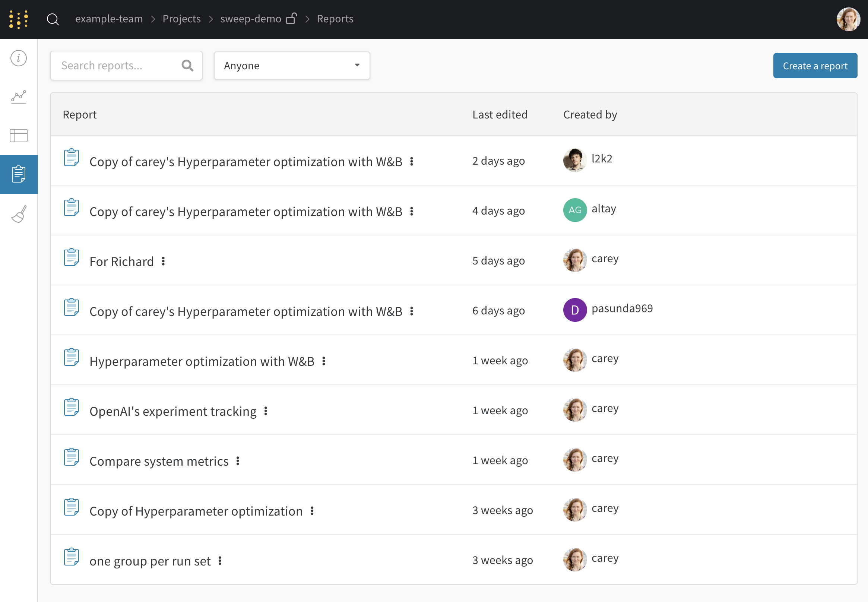The height and width of the screenshot is (602, 868).
Task: Open the Anyone author filter dropdown
Action: [292, 66]
